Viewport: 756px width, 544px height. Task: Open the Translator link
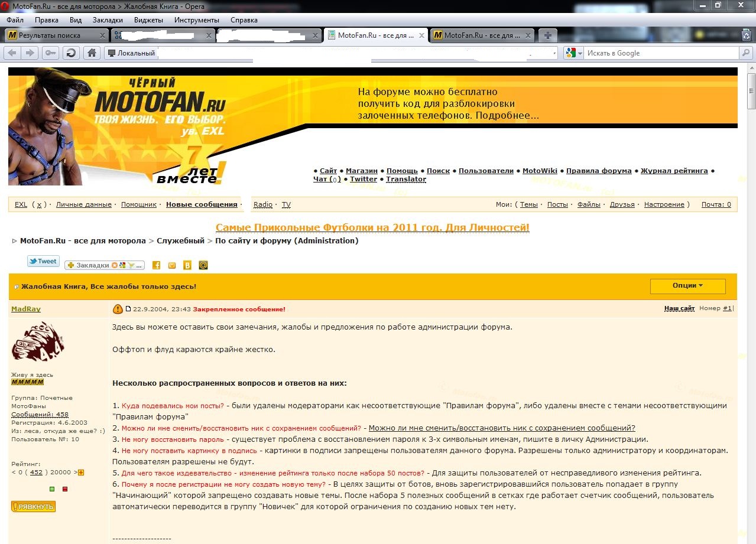[406, 179]
